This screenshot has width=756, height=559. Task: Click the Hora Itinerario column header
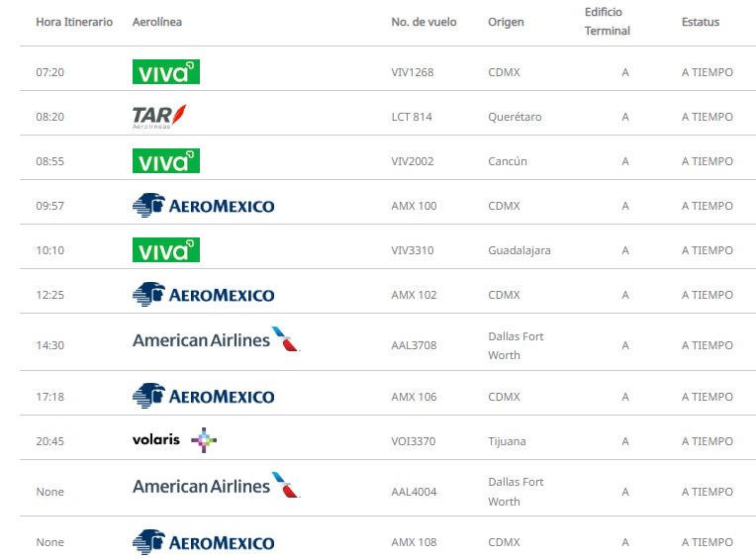point(74,22)
